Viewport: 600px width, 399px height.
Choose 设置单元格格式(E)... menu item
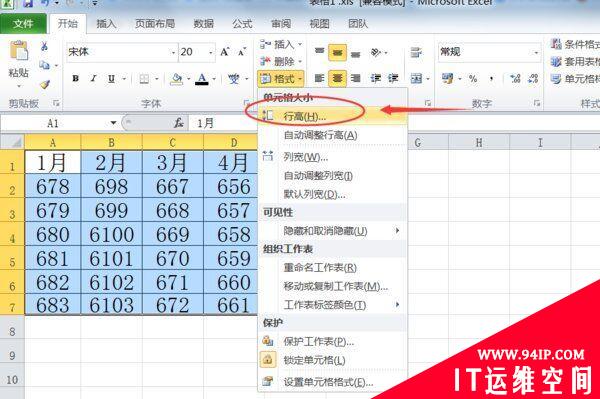[x=332, y=381]
